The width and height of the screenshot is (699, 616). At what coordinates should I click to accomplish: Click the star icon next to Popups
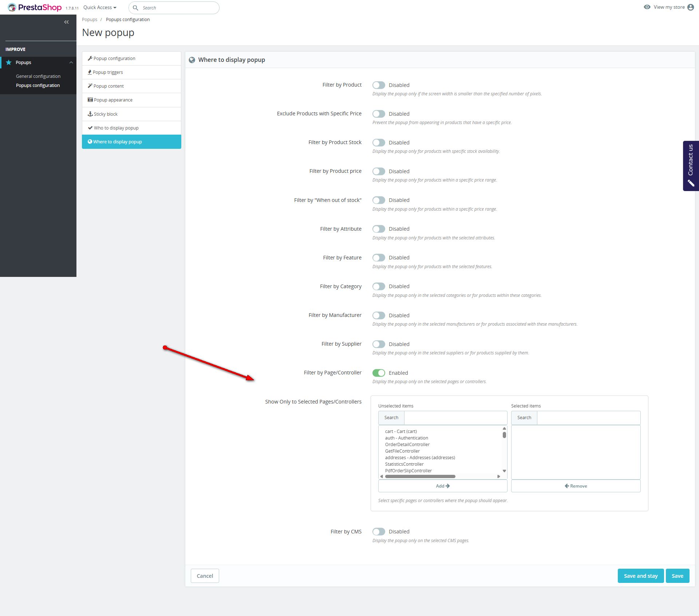coord(9,63)
